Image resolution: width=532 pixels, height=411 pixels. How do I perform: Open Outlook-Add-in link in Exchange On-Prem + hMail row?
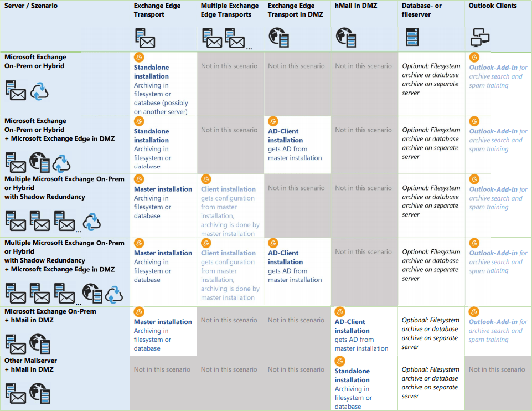[493, 322]
